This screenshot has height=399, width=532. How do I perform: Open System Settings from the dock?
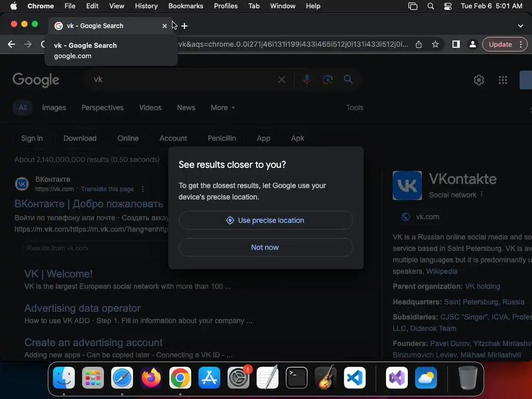tap(238, 378)
